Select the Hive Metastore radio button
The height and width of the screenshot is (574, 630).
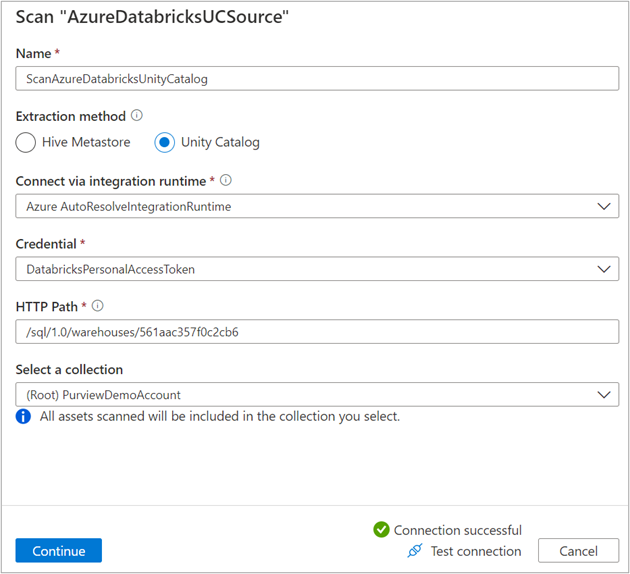(26, 142)
